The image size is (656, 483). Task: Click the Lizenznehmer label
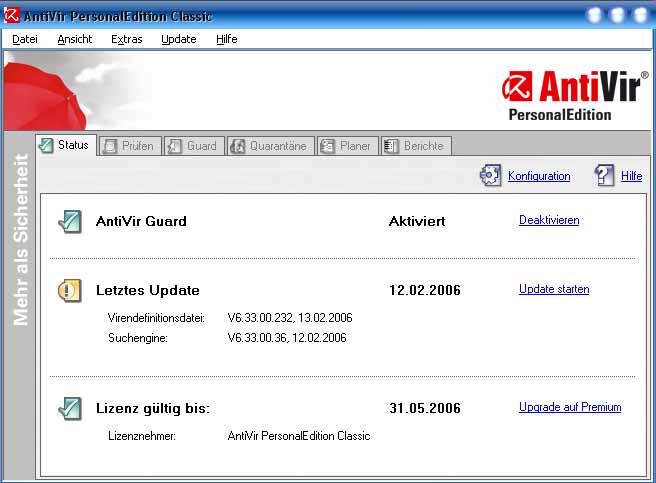coord(142,436)
